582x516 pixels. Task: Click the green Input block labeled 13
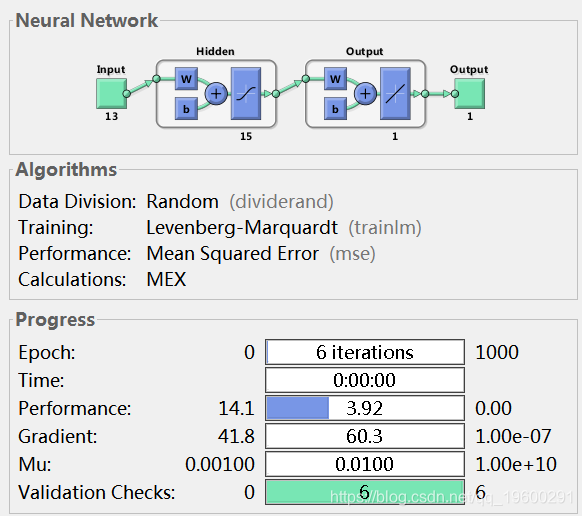coord(111,94)
